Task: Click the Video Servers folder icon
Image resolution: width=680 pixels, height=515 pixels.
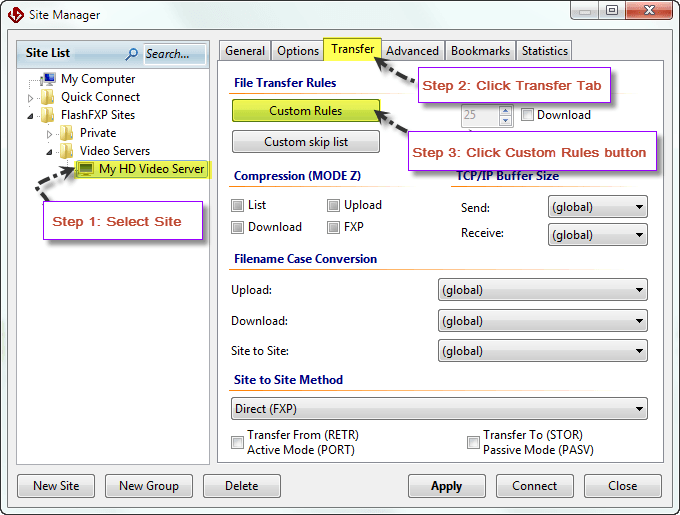Action: 67,151
